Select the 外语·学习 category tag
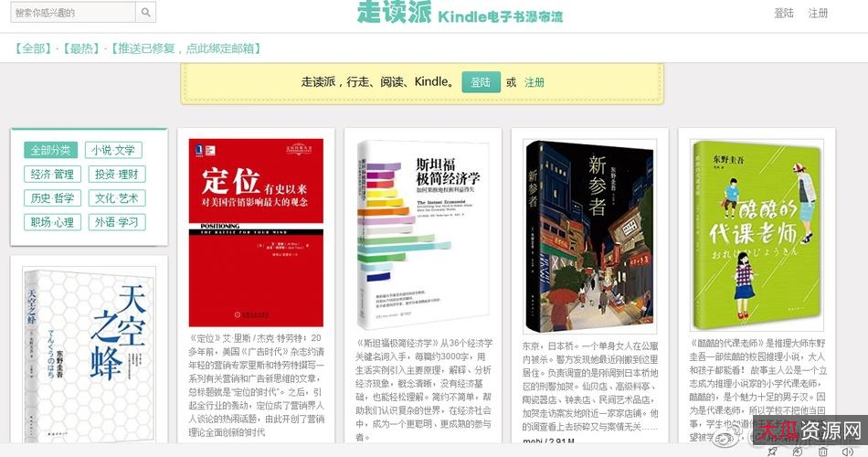Viewport: 868px width, 457px height. (x=117, y=222)
